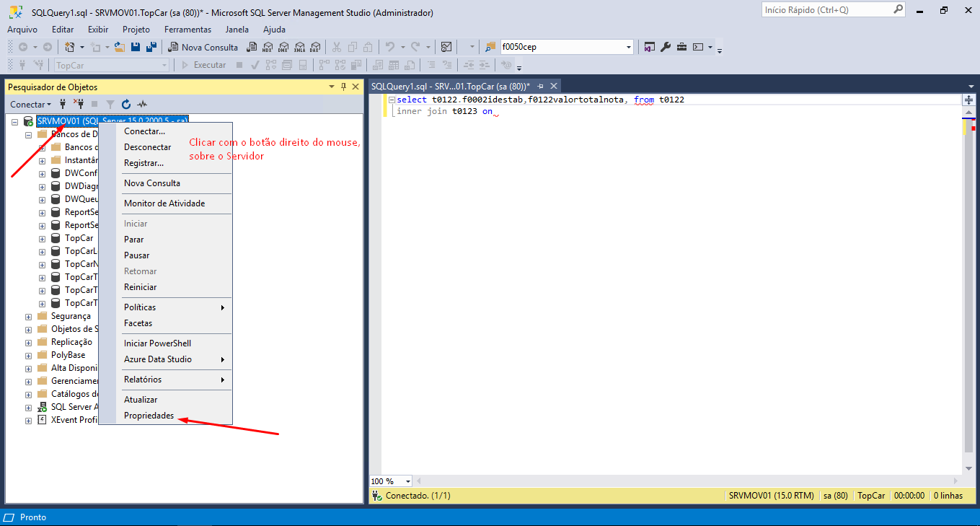Image resolution: width=980 pixels, height=526 pixels.
Task: Collapse the SRVMOV01 server node
Action: (x=14, y=121)
